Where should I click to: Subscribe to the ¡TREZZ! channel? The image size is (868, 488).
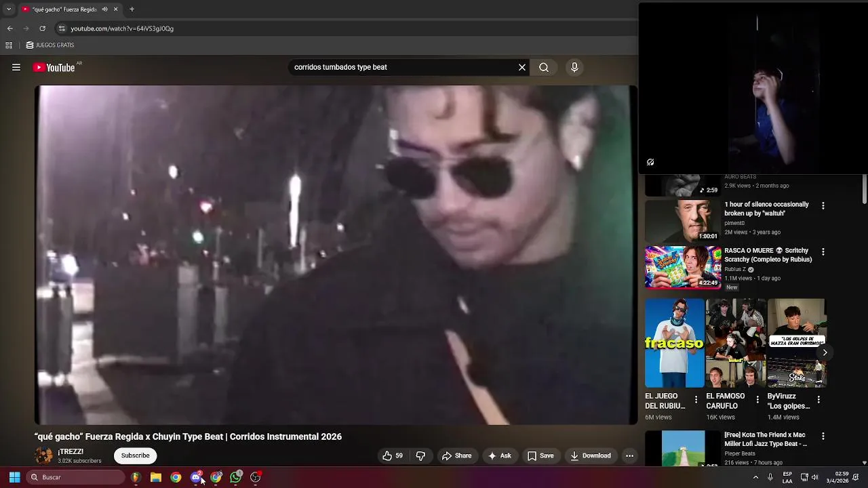point(136,455)
